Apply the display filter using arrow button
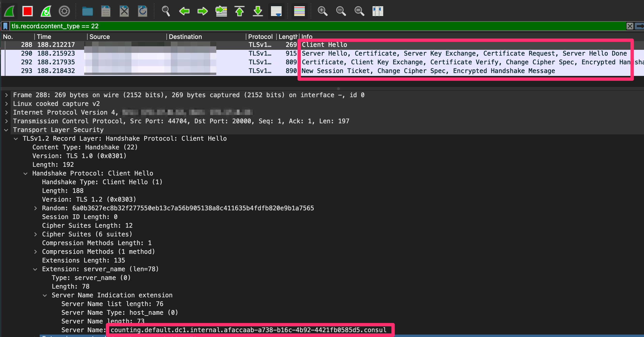The height and width of the screenshot is (337, 644). [639, 26]
